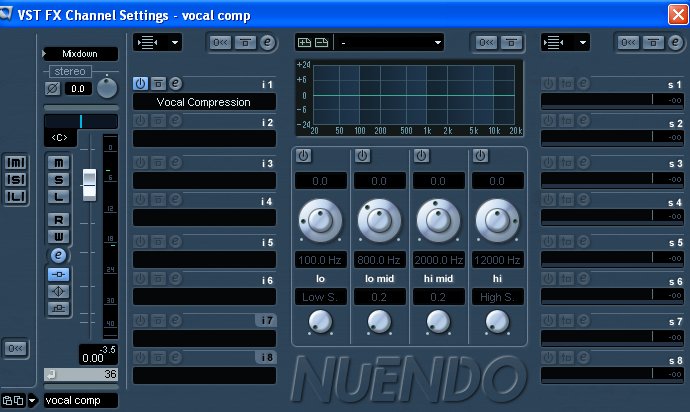Reset inserts with the 0<< button
The width and height of the screenshot is (690, 412).
click(220, 43)
